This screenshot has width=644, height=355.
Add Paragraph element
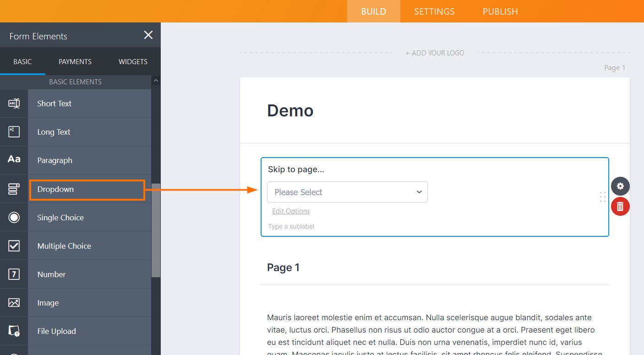89,160
